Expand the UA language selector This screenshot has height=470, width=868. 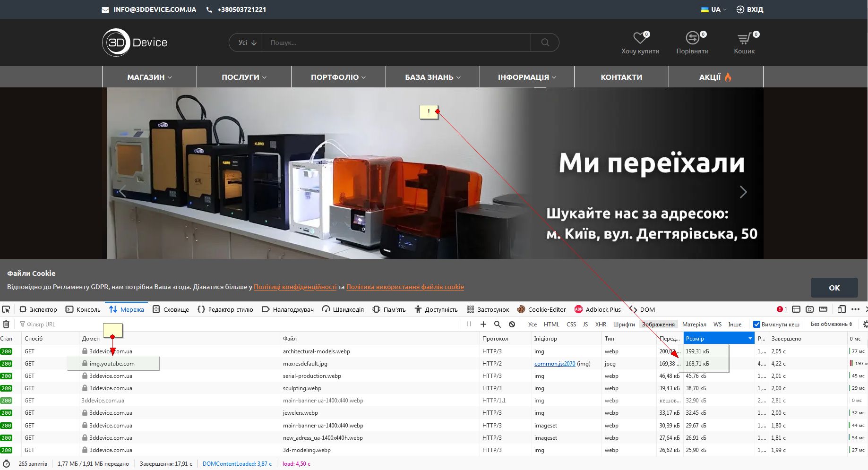coord(714,9)
